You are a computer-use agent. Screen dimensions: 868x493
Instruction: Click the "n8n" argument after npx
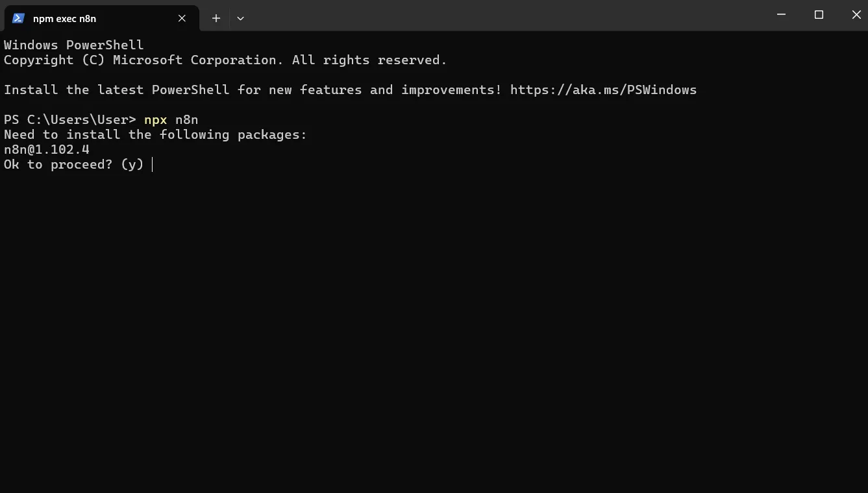click(187, 120)
